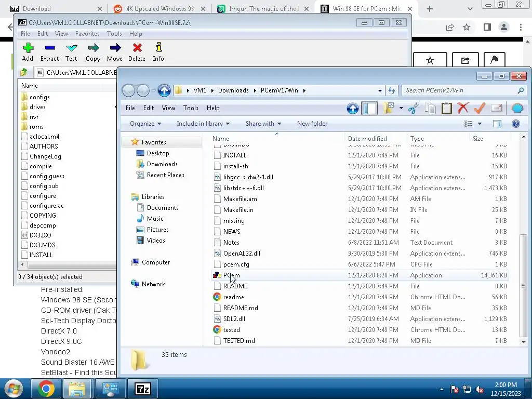Screen dimensions: 532x399
Task: Open the Include in library dropdown
Action: pos(203,124)
